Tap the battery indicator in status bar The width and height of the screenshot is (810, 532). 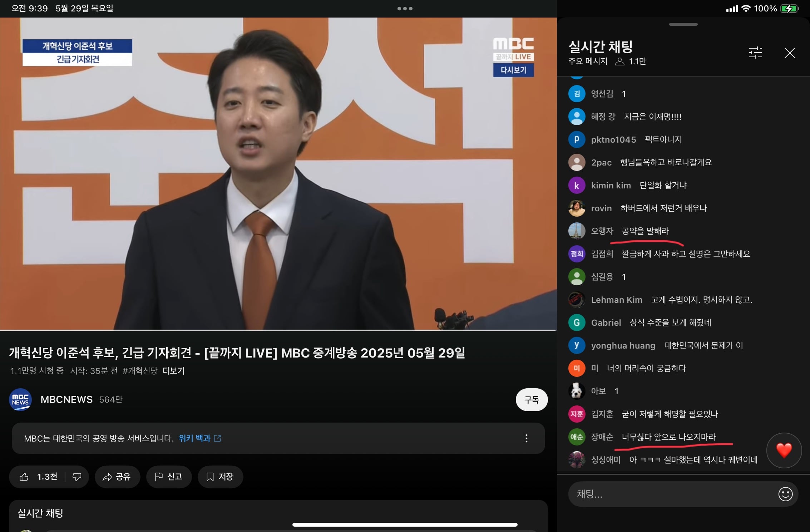pos(789,9)
